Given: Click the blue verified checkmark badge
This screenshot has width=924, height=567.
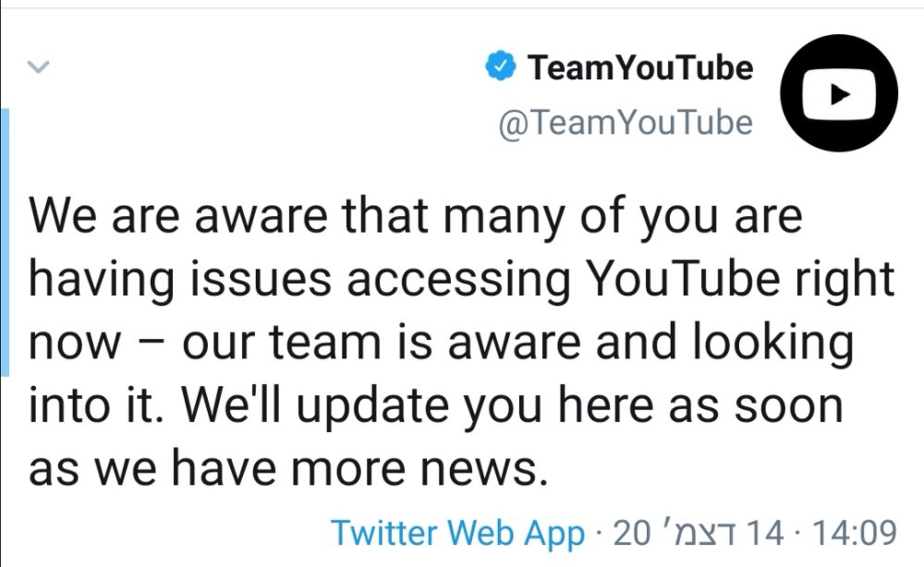Looking at the screenshot, I should tap(500, 67).
